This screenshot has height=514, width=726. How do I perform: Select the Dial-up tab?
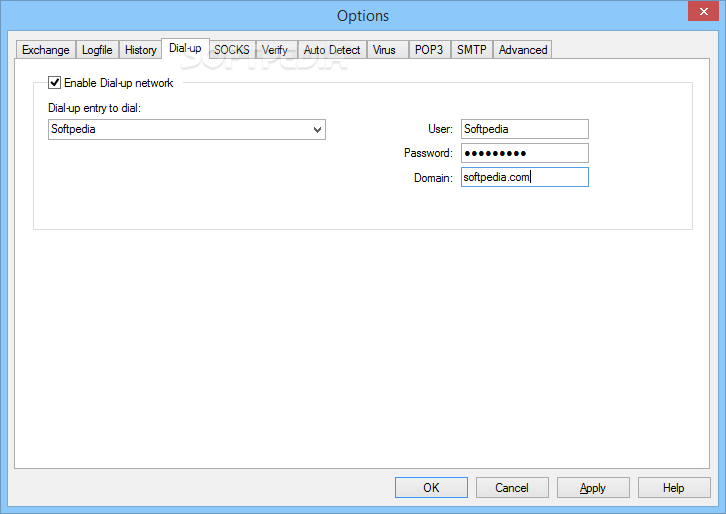[185, 48]
